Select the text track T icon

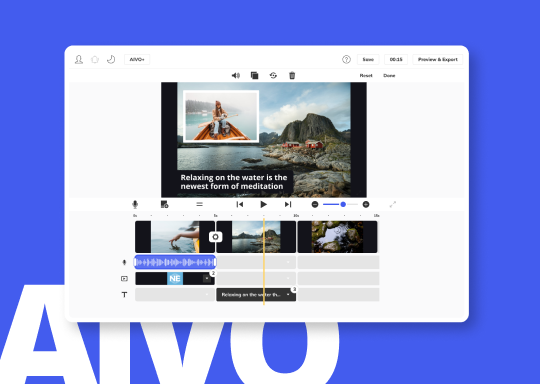tap(124, 295)
